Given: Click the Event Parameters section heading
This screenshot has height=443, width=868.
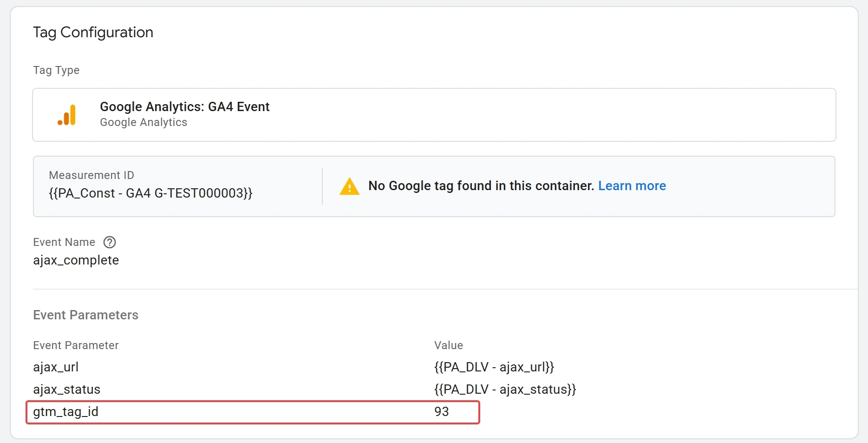Looking at the screenshot, I should (85, 315).
